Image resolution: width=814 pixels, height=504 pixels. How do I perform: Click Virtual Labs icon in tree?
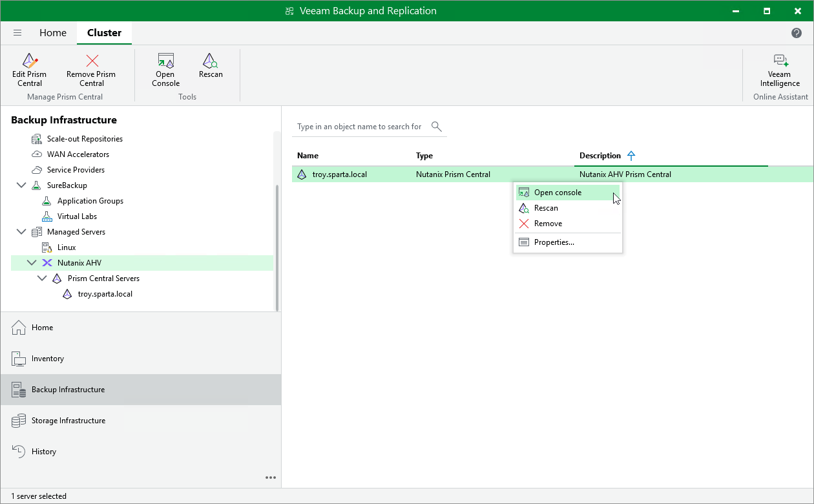47,216
